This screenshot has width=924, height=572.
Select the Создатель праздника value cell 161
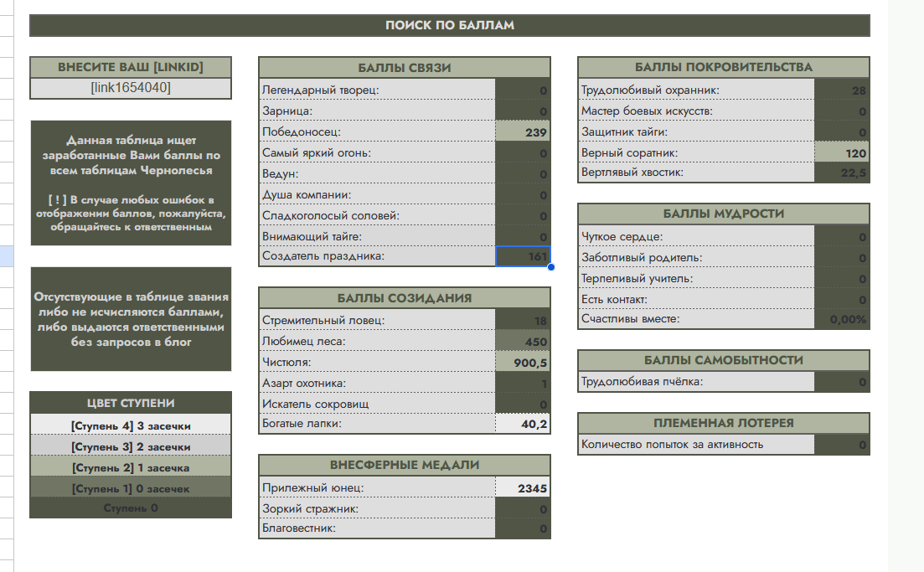click(x=523, y=256)
